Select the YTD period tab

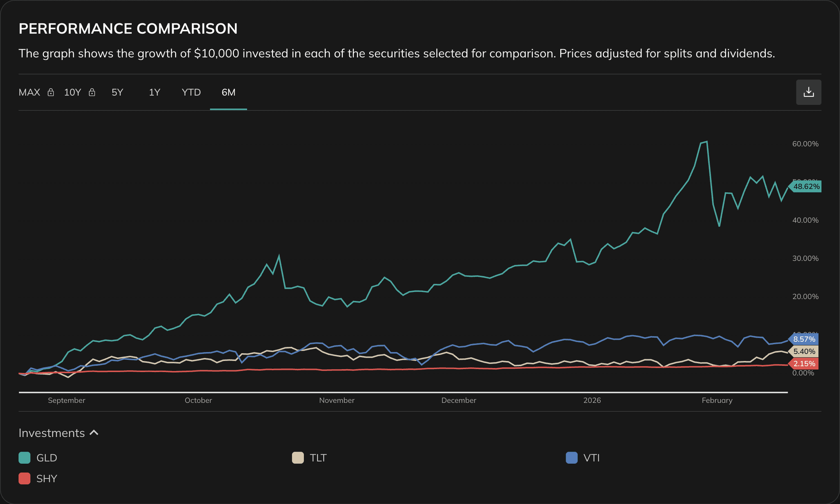[191, 92]
